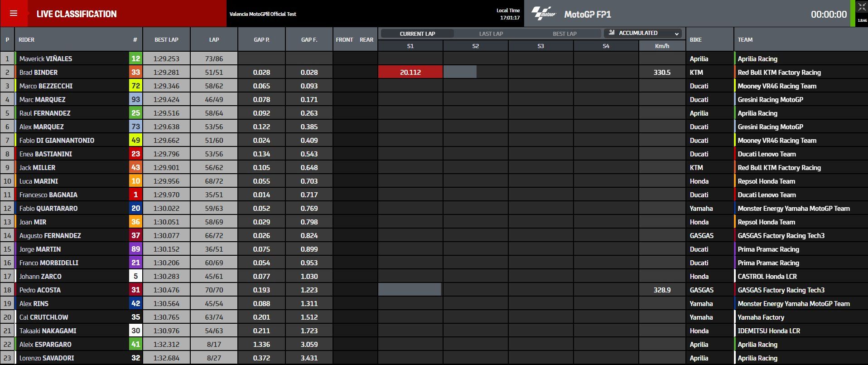Click orange number badge 33
Screen dimensions: 868x365
[x=135, y=72]
